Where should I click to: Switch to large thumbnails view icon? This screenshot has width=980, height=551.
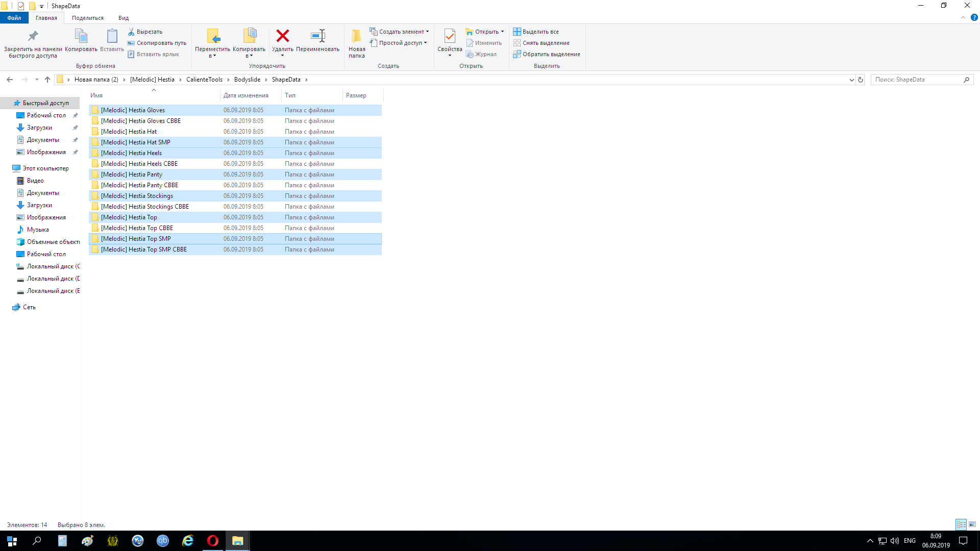coord(972,524)
